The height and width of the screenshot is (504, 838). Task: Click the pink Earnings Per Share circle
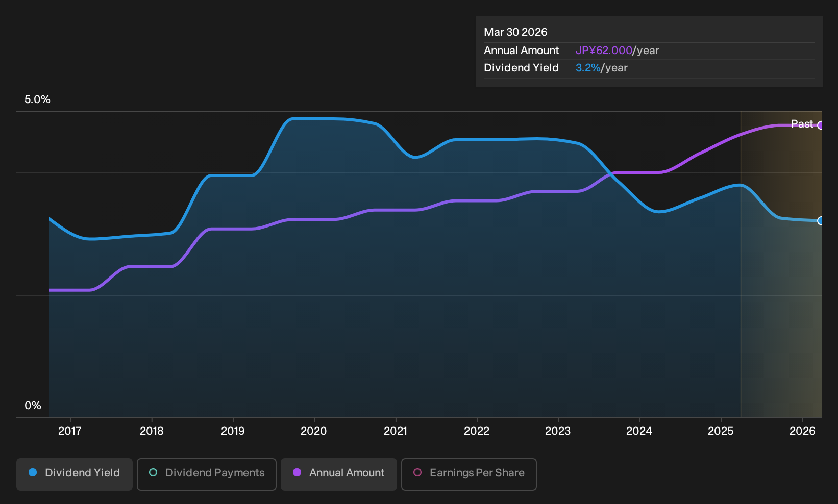pos(417,472)
